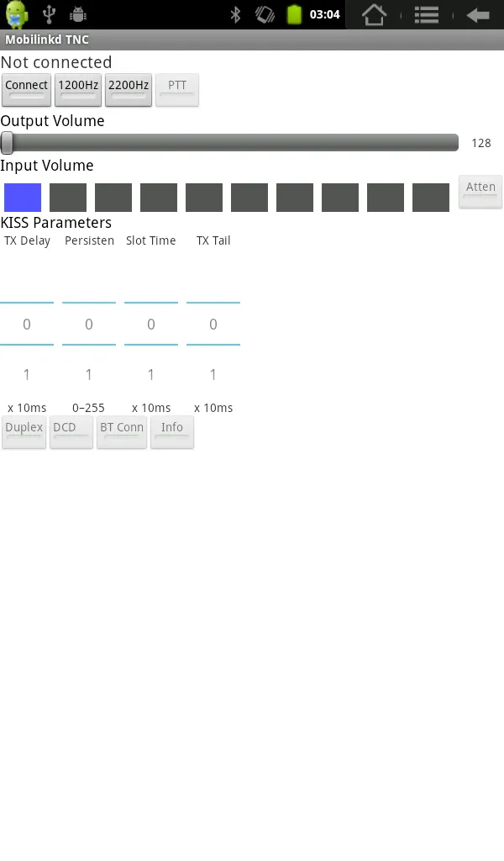Select Slot Time picker next value 1
This screenshot has height=861, width=504.
point(151,374)
